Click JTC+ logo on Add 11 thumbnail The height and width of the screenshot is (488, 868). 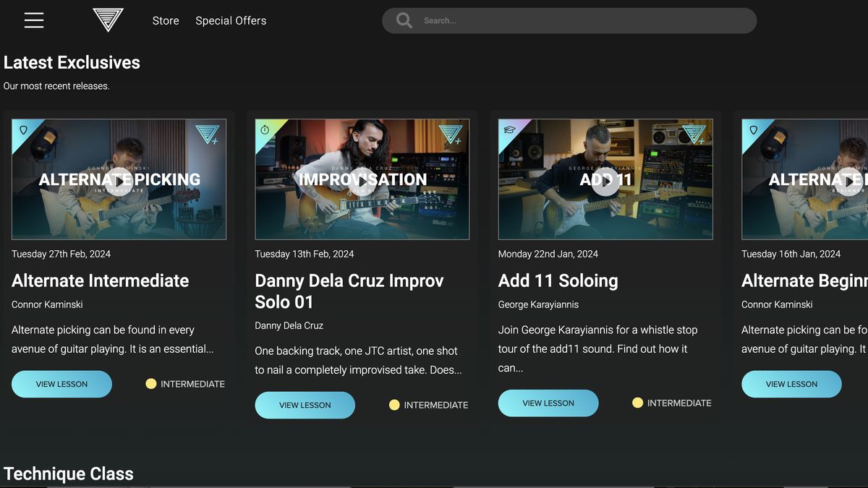pos(694,134)
